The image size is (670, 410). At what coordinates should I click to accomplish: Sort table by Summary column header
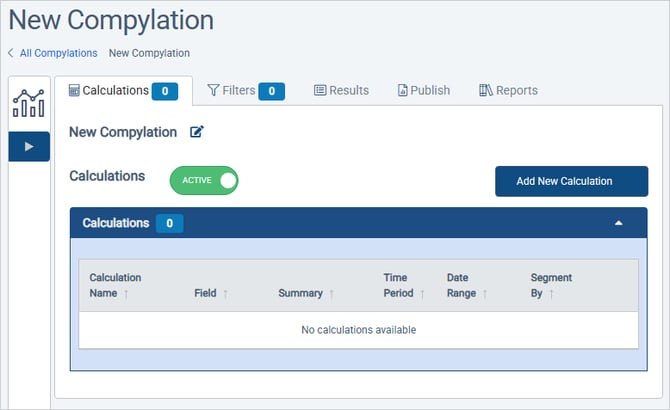pyautogui.click(x=301, y=293)
